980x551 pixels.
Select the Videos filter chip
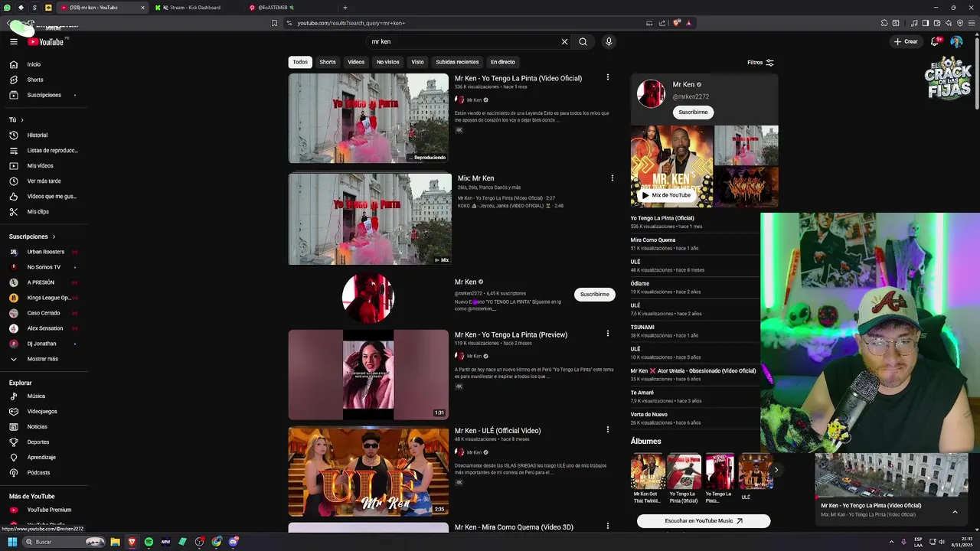(356, 62)
